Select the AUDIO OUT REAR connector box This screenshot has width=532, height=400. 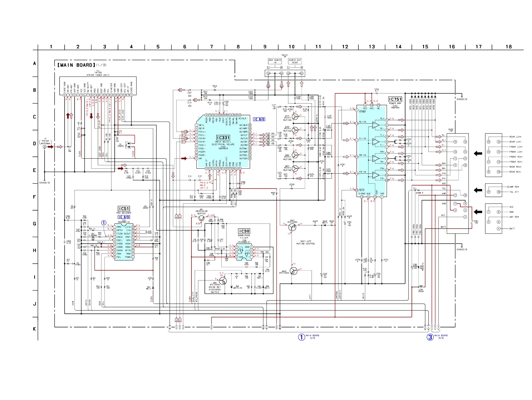tap(295, 61)
